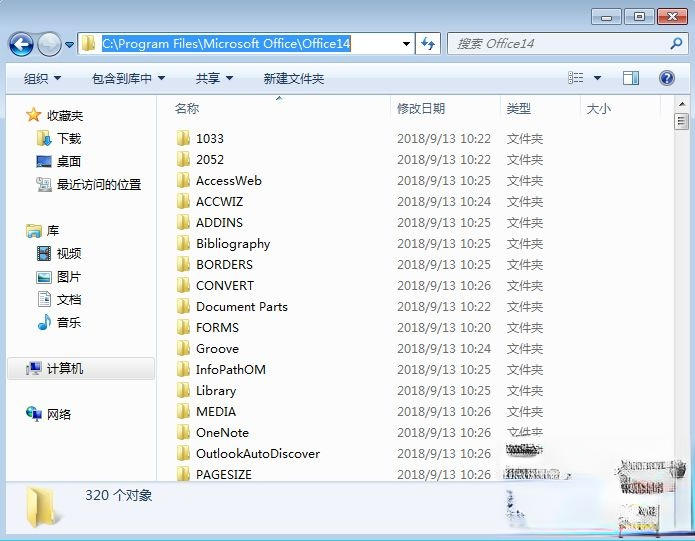
Task: Click the Document Parts folder icon
Action: (x=183, y=306)
